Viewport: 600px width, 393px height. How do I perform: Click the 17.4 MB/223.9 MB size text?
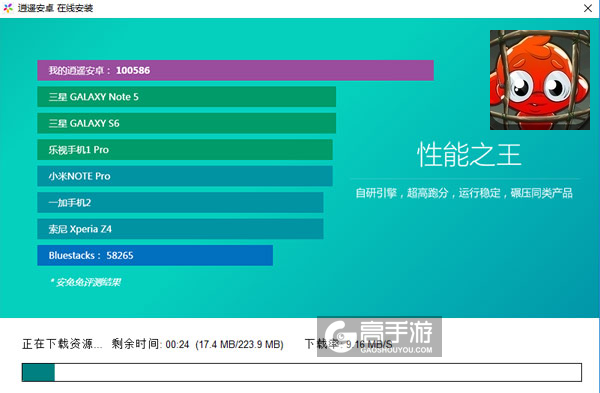tap(240, 344)
